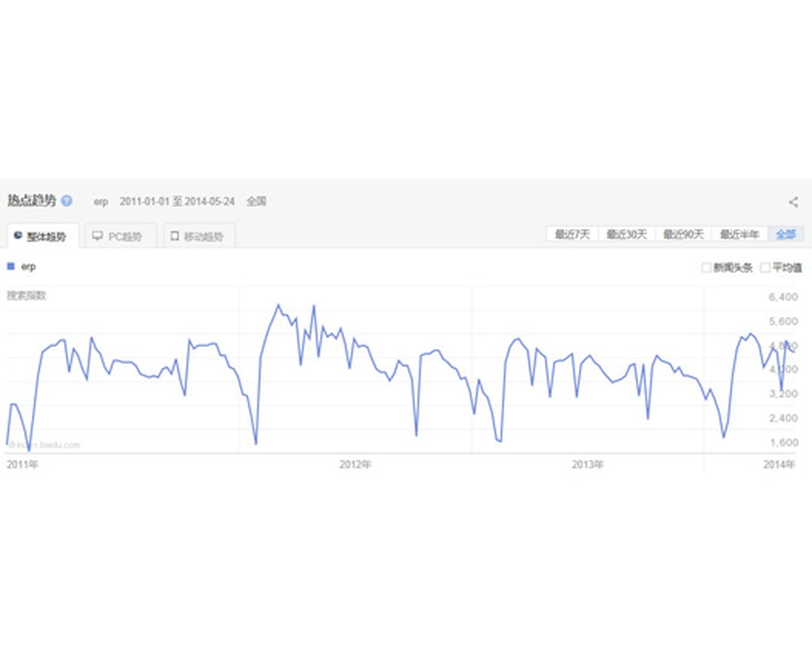Viewport: 812px width, 650px height.
Task: Click the share icon at top right
Action: click(x=793, y=202)
